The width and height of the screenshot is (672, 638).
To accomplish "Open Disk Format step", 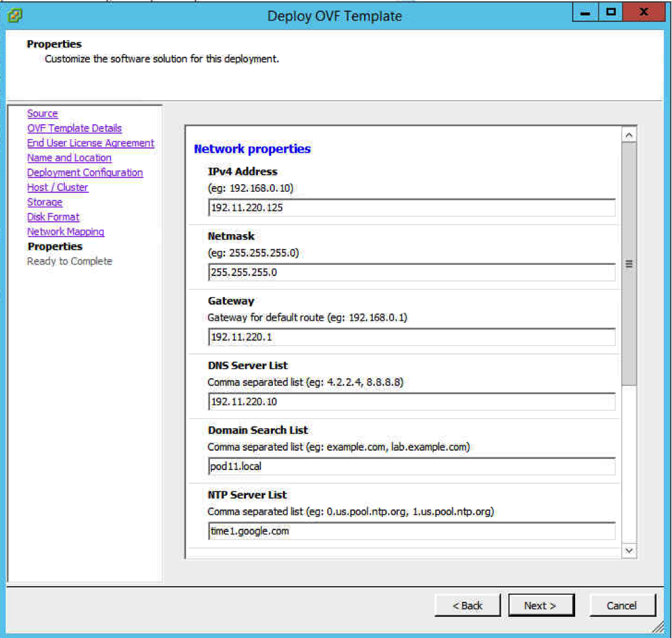I will (53, 217).
